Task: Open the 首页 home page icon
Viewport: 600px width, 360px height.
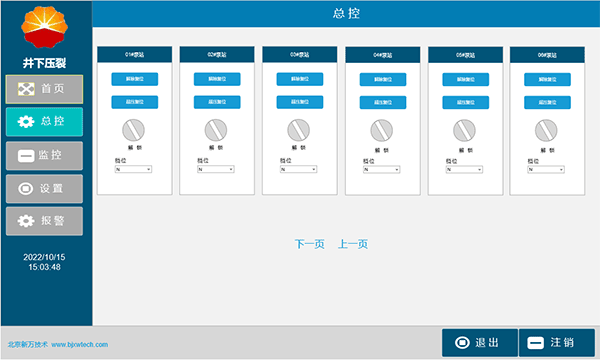Action: click(26, 89)
